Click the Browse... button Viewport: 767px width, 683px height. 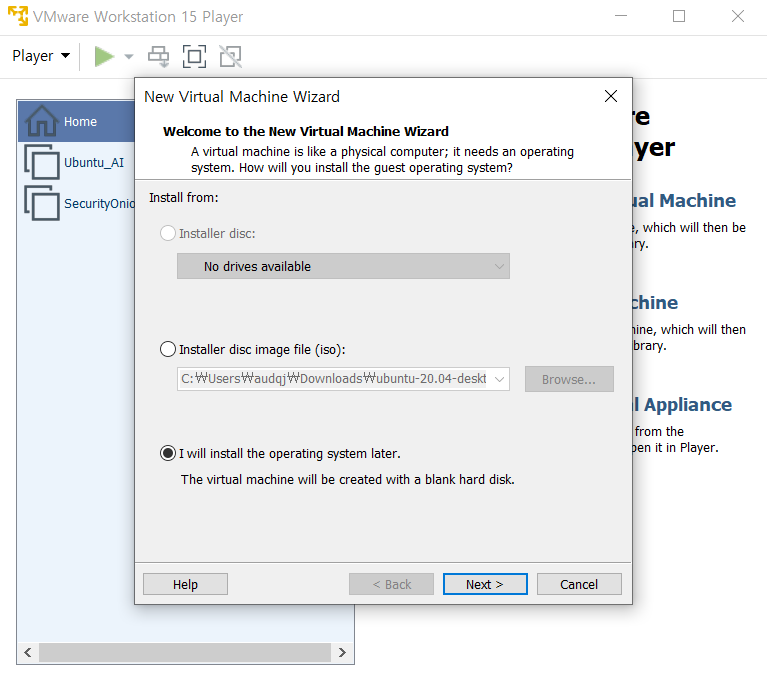569,379
